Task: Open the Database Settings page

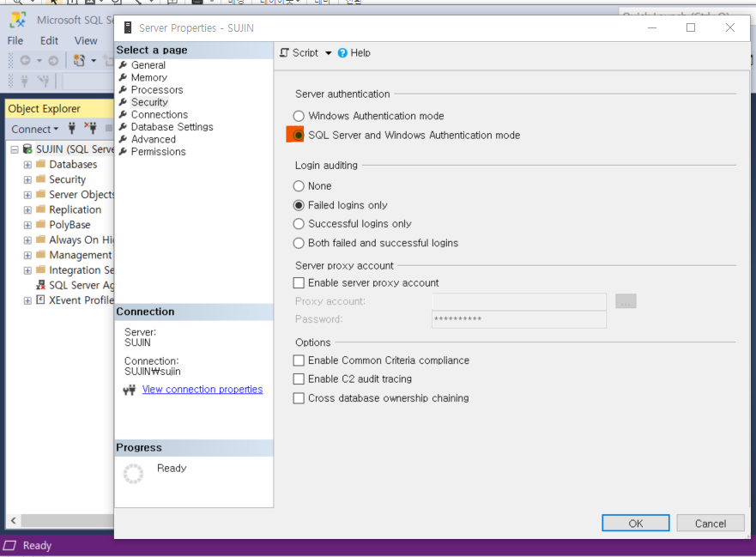Action: (172, 127)
